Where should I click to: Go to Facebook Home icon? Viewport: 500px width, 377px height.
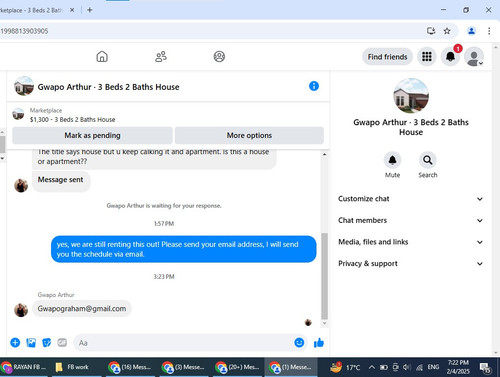(x=102, y=57)
